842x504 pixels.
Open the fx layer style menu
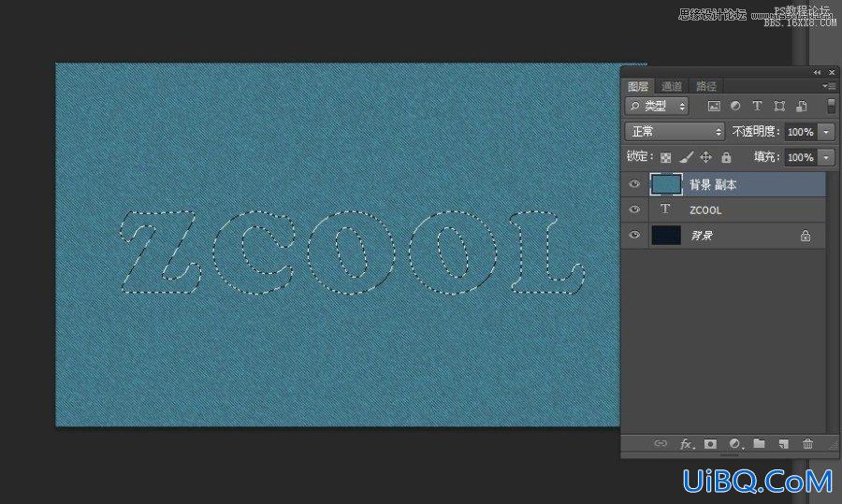pyautogui.click(x=687, y=444)
